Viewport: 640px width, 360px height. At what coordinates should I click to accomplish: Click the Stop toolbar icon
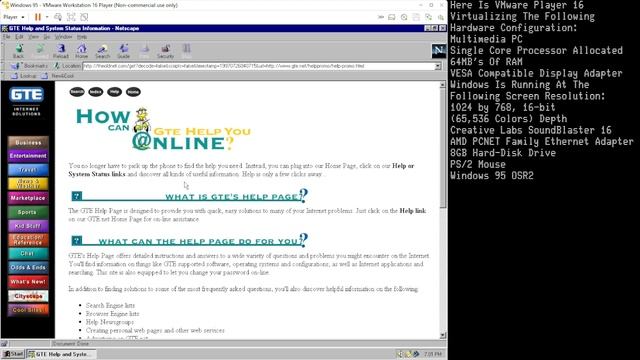coord(187,51)
